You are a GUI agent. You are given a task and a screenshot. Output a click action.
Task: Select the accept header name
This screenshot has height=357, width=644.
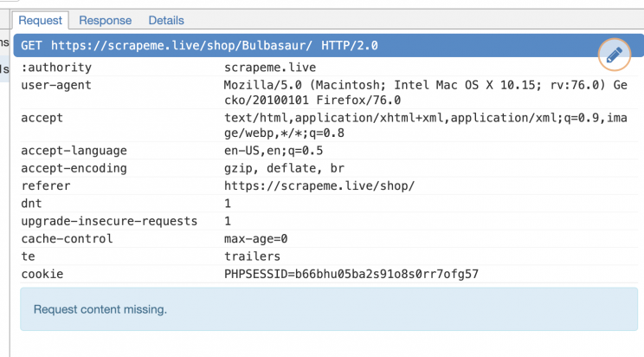coord(42,118)
